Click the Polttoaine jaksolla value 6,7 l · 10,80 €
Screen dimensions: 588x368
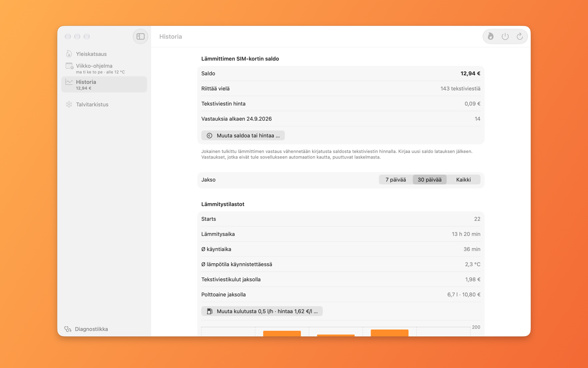point(464,294)
